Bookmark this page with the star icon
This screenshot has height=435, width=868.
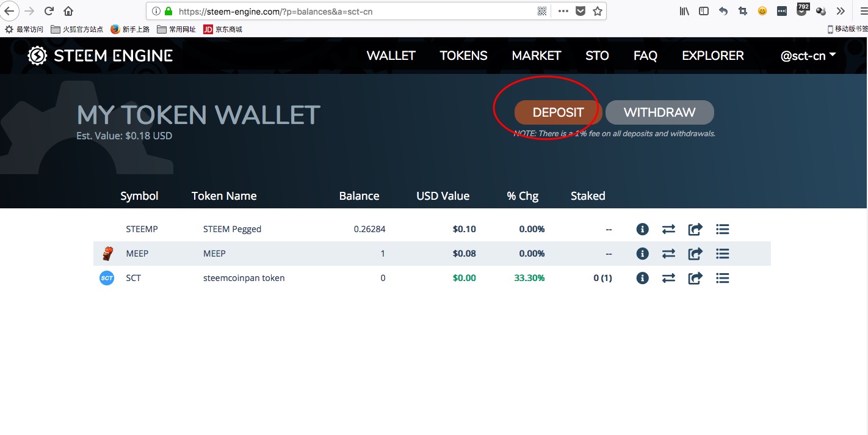[598, 11]
